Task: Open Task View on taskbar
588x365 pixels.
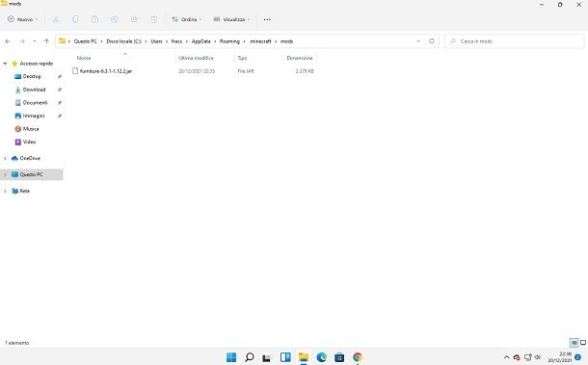Action: 267,357
